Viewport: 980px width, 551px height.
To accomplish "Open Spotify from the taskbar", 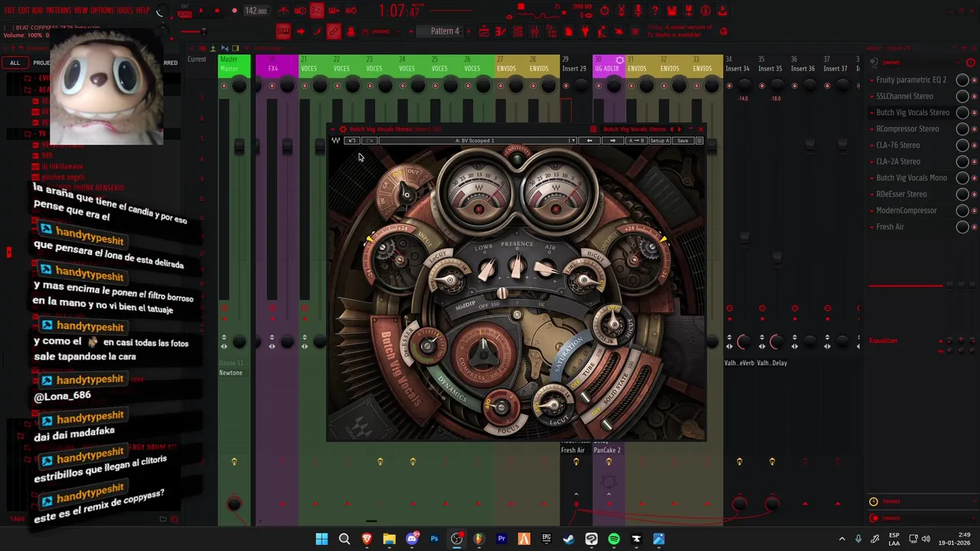I will pos(614,539).
